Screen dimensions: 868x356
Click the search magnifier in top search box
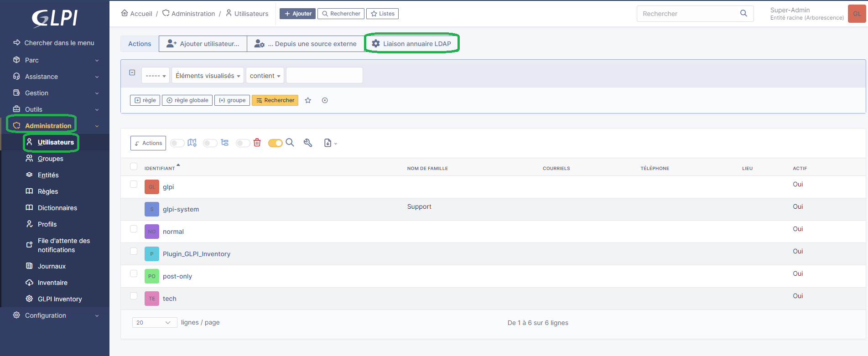[x=743, y=13]
